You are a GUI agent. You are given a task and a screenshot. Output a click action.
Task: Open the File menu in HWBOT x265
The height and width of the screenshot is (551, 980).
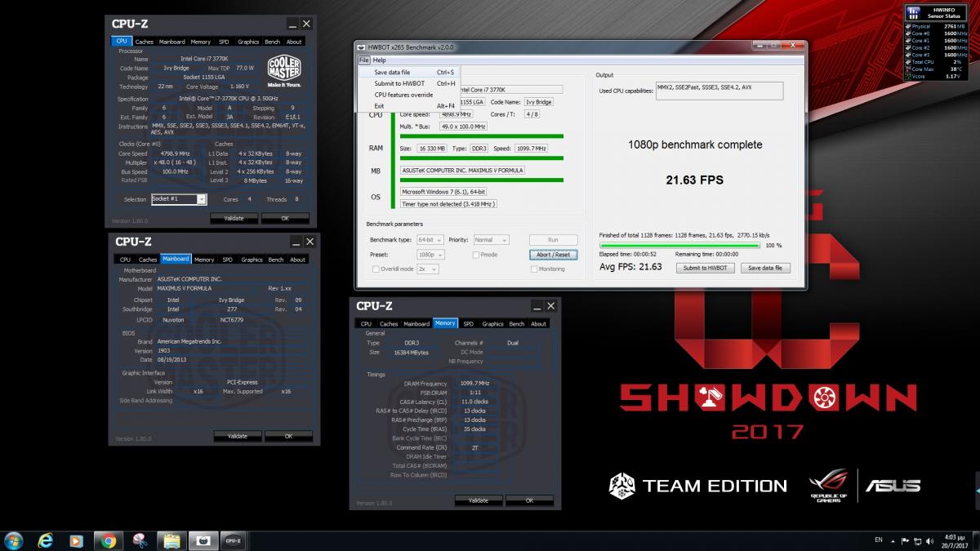coord(363,60)
